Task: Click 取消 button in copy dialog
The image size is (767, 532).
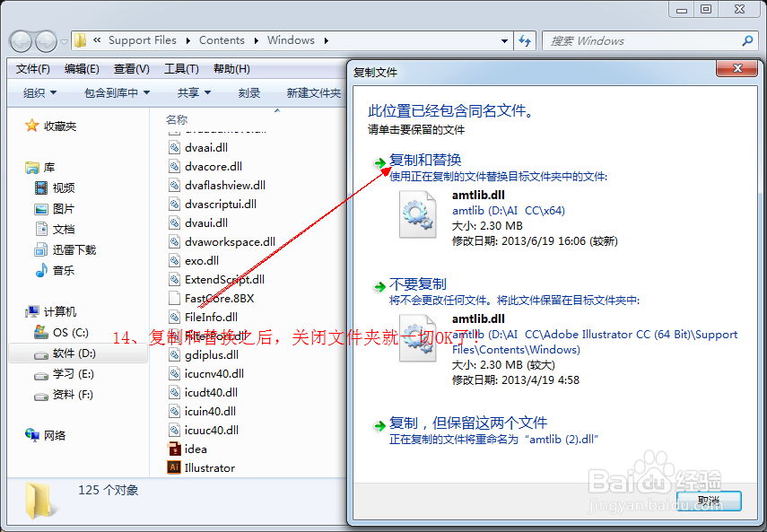Action: pyautogui.click(x=709, y=501)
